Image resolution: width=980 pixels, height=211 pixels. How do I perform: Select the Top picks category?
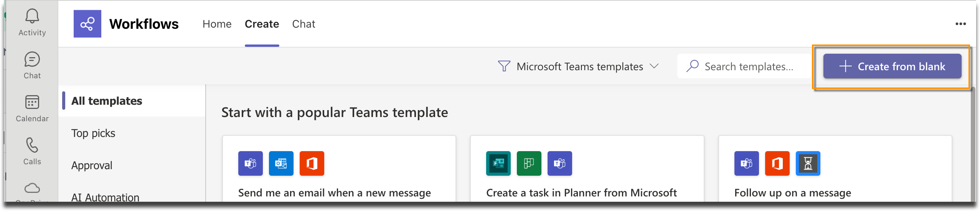point(93,133)
